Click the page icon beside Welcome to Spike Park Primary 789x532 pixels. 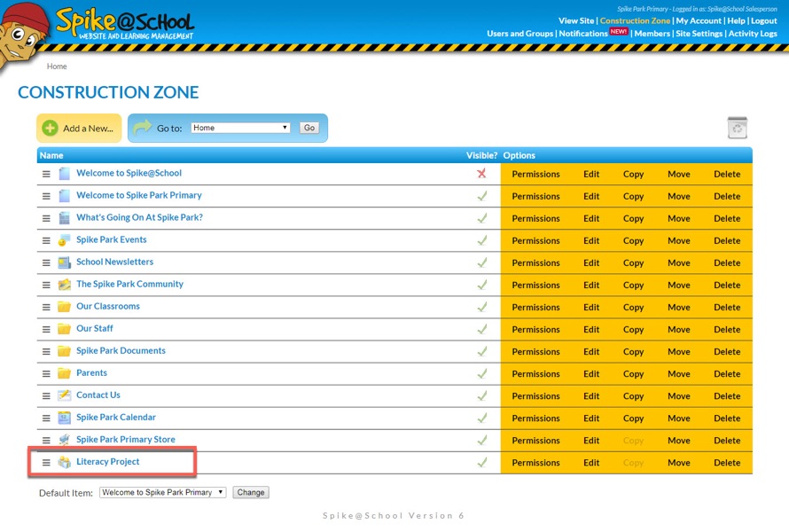click(x=65, y=195)
